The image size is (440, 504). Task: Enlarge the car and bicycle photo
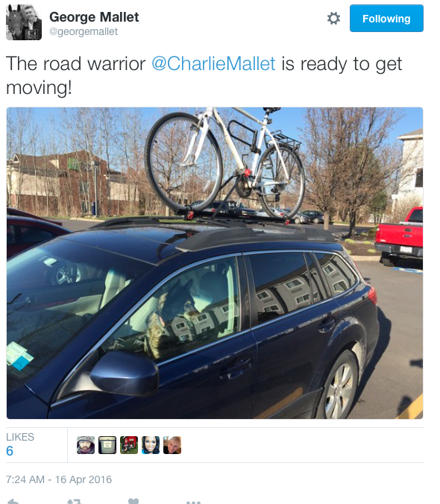point(215,263)
